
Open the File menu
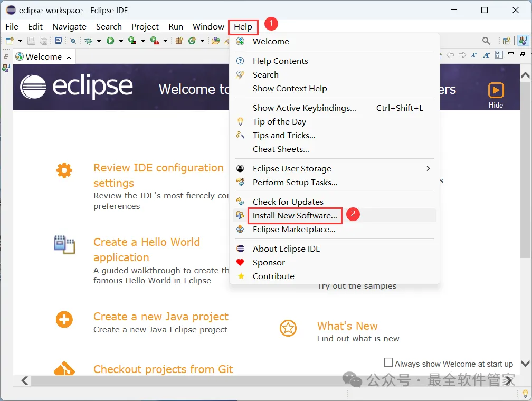(x=12, y=26)
